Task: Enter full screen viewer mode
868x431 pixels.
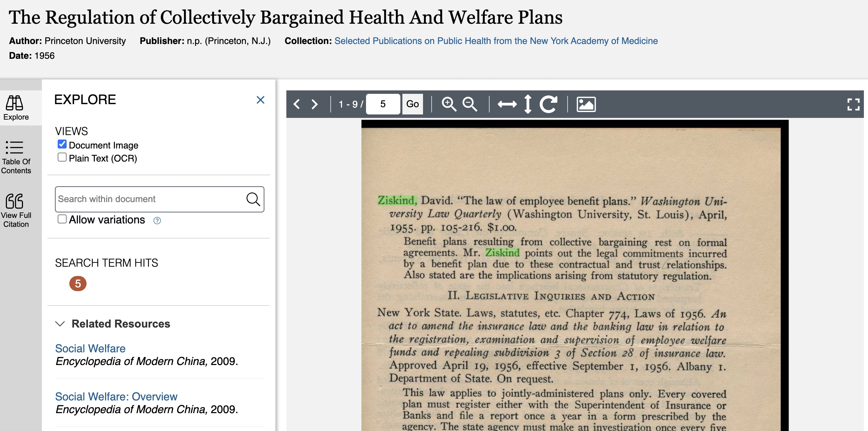Action: [x=853, y=104]
